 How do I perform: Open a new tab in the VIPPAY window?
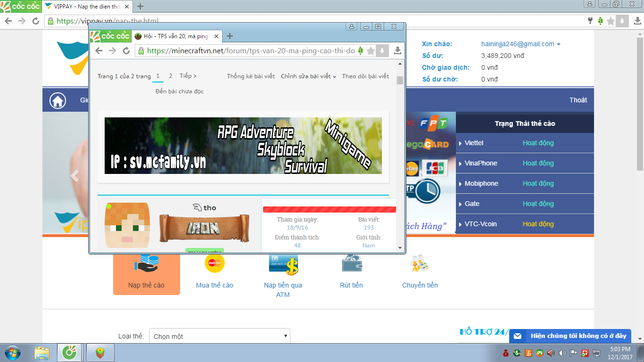[x=140, y=7]
